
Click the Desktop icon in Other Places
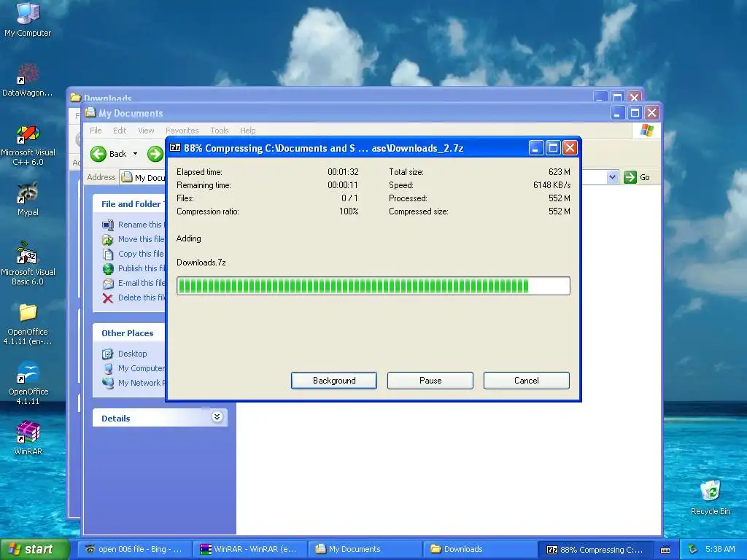click(108, 354)
